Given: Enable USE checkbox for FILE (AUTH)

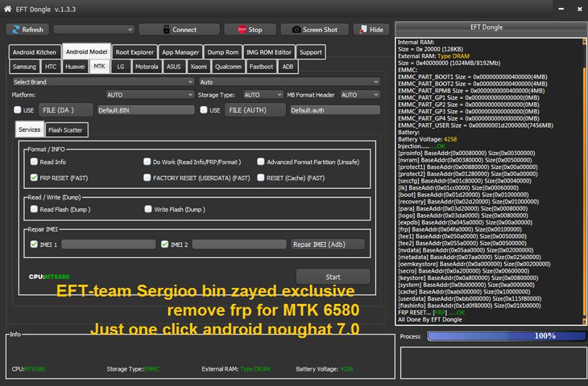Looking at the screenshot, I should pyautogui.click(x=203, y=110).
